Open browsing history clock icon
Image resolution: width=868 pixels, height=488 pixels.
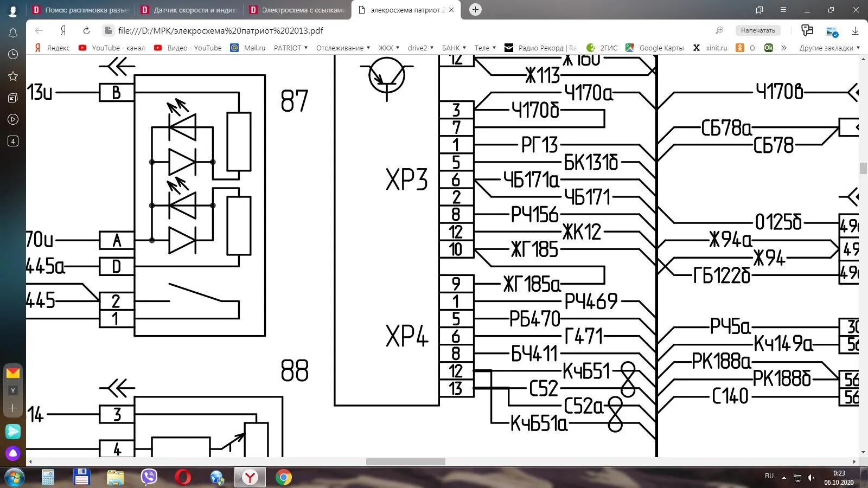(13, 54)
